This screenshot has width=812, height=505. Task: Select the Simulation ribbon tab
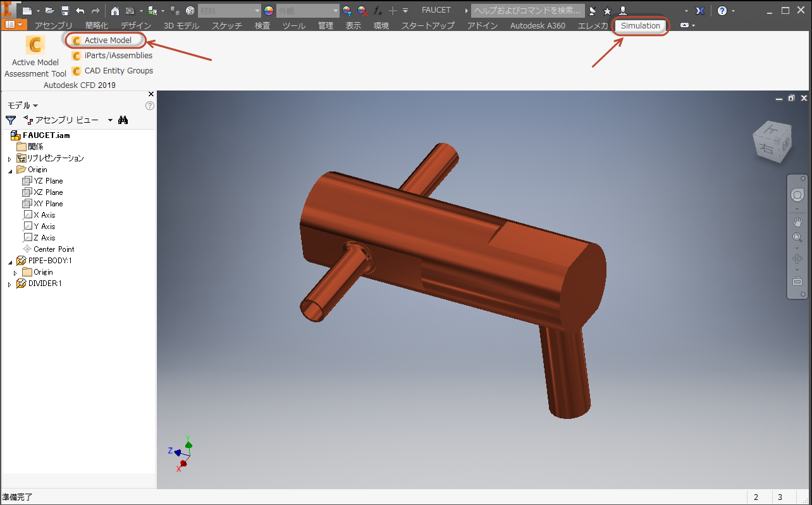coord(641,26)
